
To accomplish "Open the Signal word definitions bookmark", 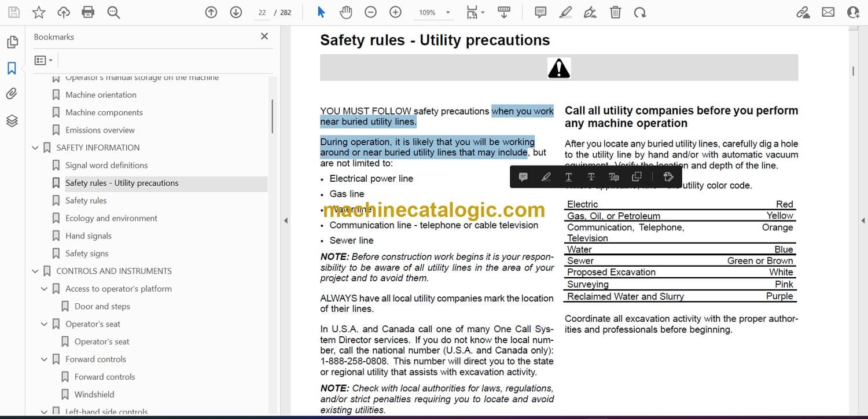I will coord(106,166).
